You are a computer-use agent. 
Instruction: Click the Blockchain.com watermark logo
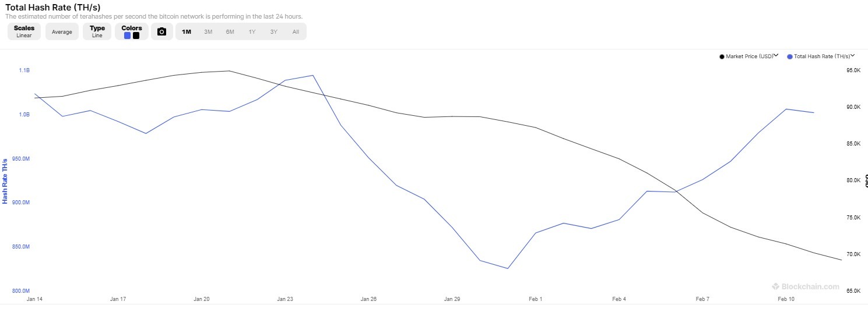click(776, 286)
